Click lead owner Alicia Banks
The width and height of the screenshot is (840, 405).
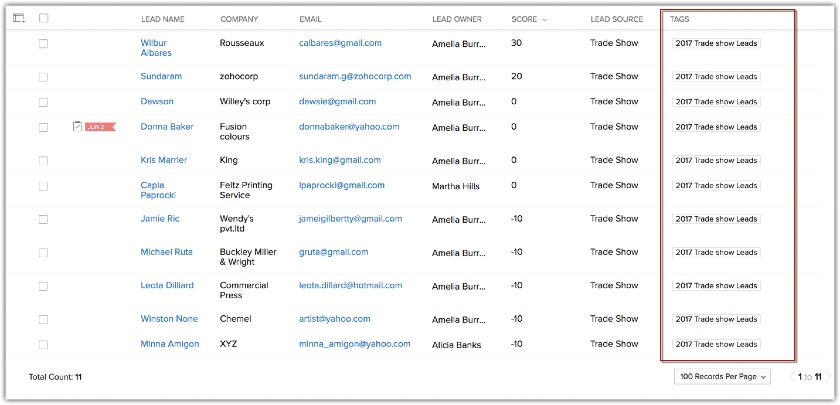pyautogui.click(x=456, y=345)
